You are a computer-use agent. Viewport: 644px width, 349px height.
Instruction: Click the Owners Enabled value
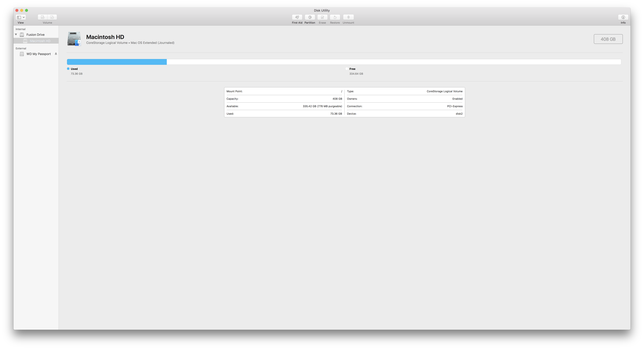click(x=457, y=99)
